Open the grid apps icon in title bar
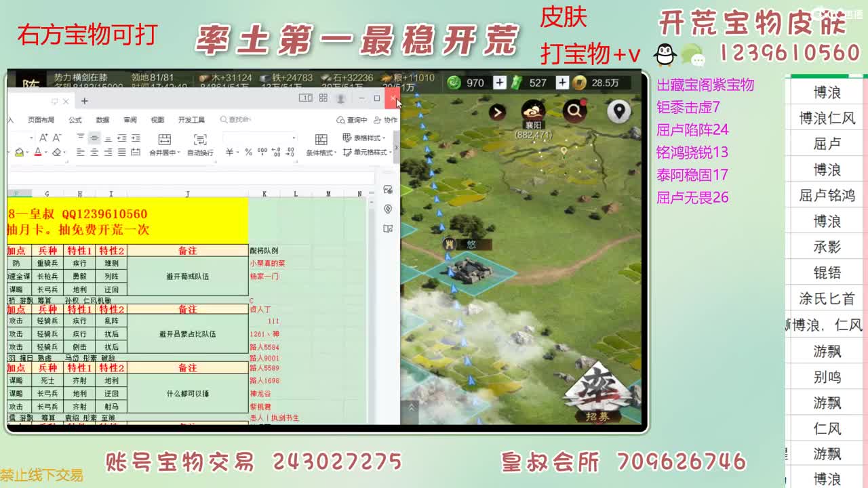Screen dimensions: 868x488 pyautogui.click(x=323, y=98)
